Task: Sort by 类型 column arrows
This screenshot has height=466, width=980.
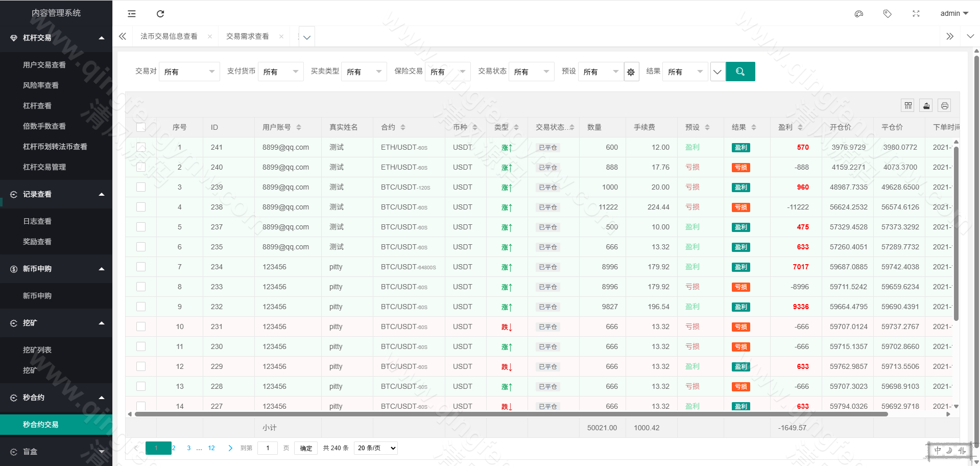Action: (x=516, y=127)
